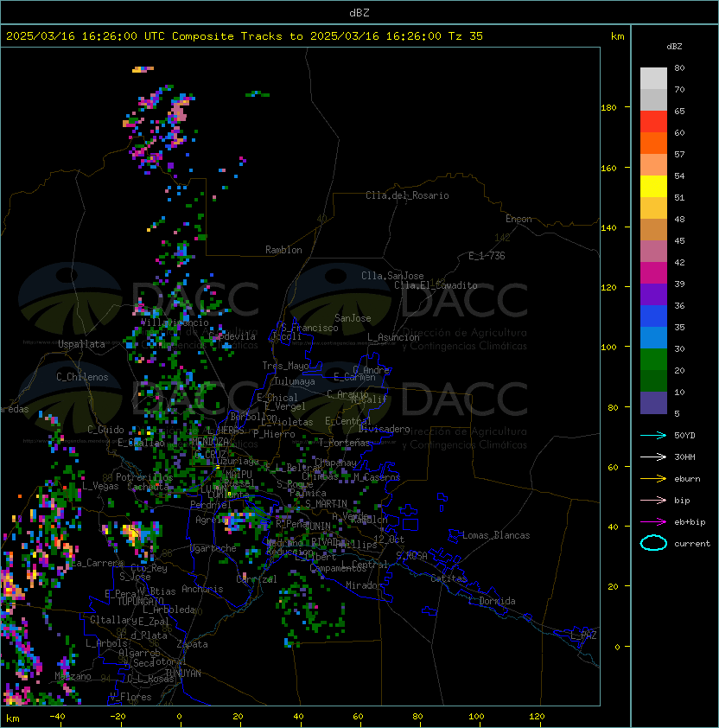This screenshot has width=719, height=728.
Task: Click the 'Zapata' map label
Action: 192,644
